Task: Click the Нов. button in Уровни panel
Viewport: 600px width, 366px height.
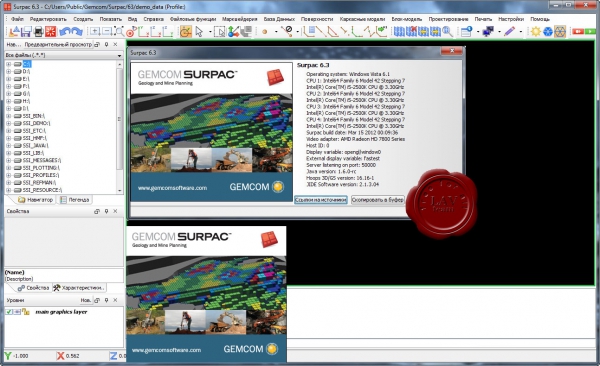Action: (x=85, y=300)
